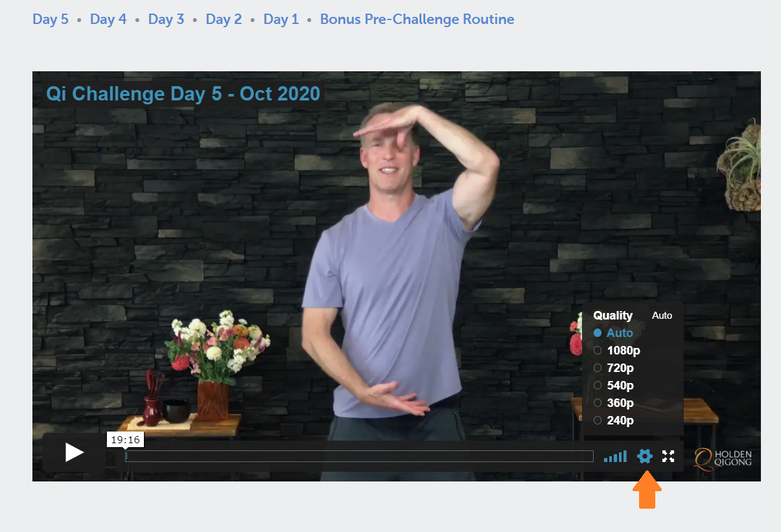Adjust volume using the volume bars icon
The image size is (781, 532).
tap(615, 456)
